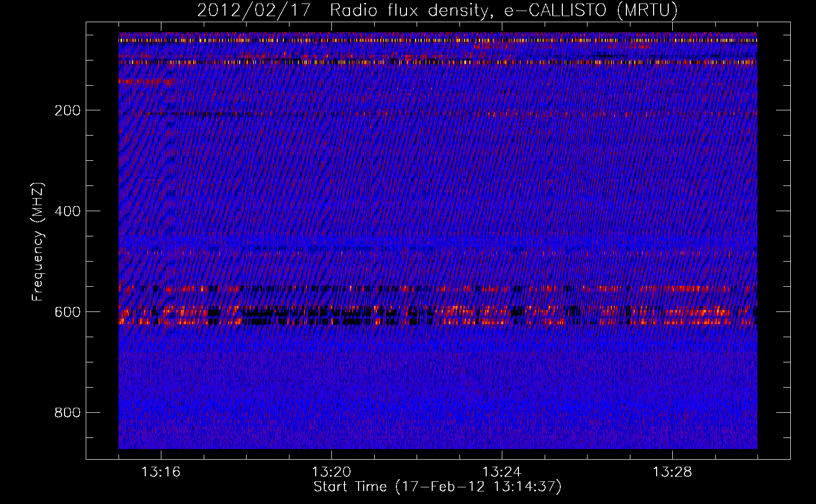Click the 400 frequency tick label

[68, 211]
